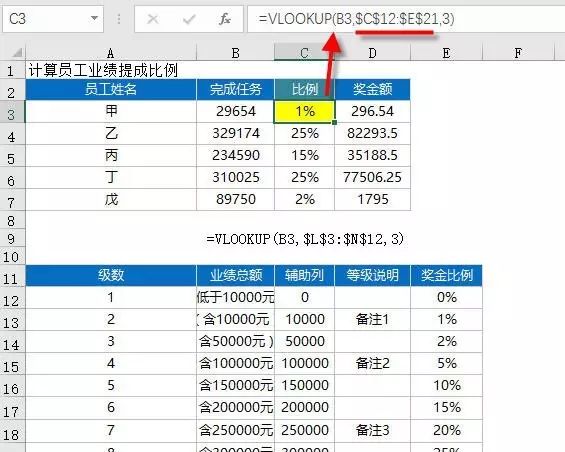Screen dimensions: 565x452
Task: Select row 9 header
Action: (12, 238)
